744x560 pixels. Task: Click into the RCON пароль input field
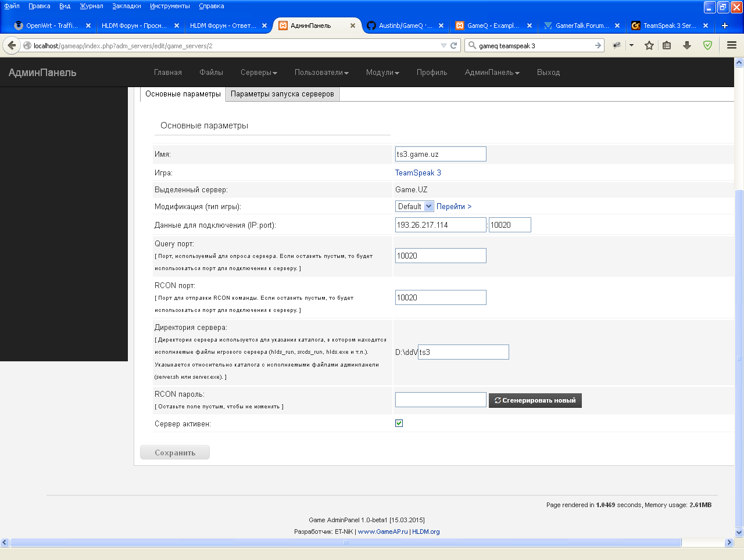point(441,400)
